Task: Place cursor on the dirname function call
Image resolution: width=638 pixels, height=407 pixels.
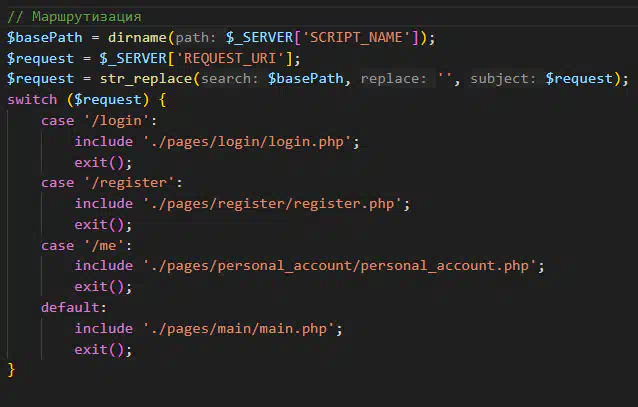Action: coord(137,37)
